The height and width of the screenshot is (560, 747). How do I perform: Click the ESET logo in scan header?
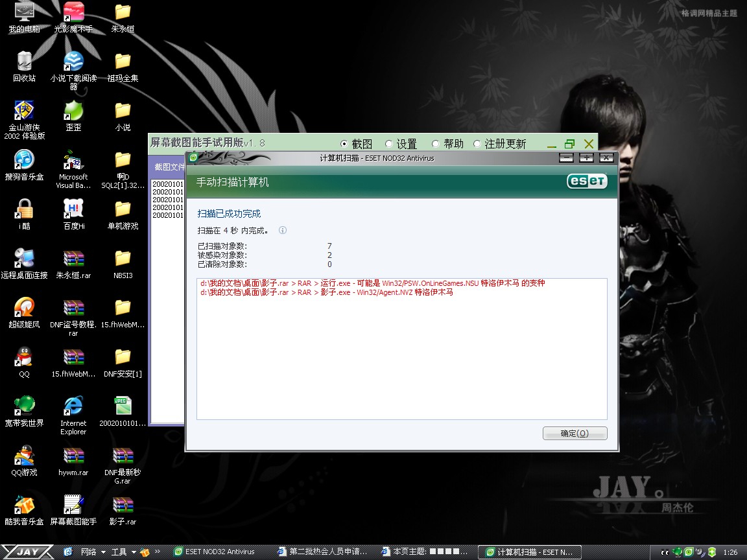[587, 181]
